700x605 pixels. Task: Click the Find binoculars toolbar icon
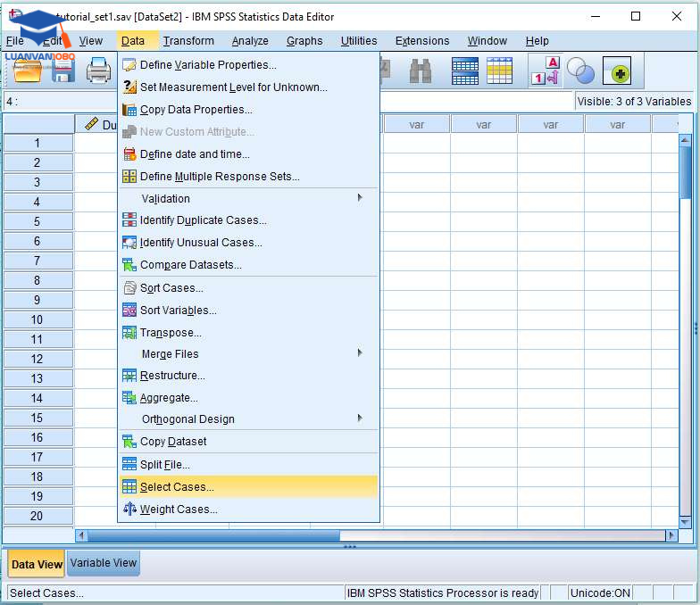point(420,71)
